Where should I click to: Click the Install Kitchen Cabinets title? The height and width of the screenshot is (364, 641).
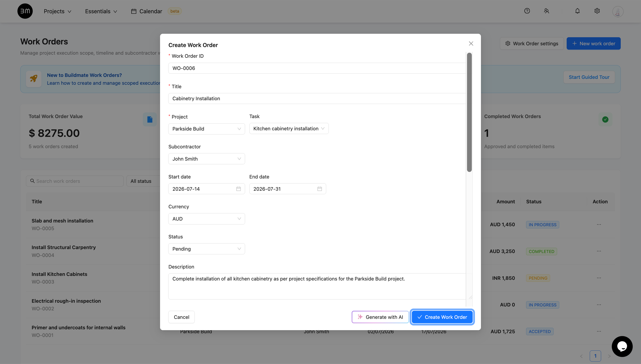(x=59, y=274)
